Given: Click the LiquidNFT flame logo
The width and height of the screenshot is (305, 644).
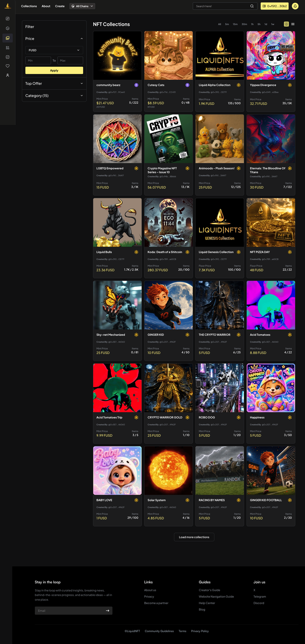Looking at the screenshot, I should [8, 6].
